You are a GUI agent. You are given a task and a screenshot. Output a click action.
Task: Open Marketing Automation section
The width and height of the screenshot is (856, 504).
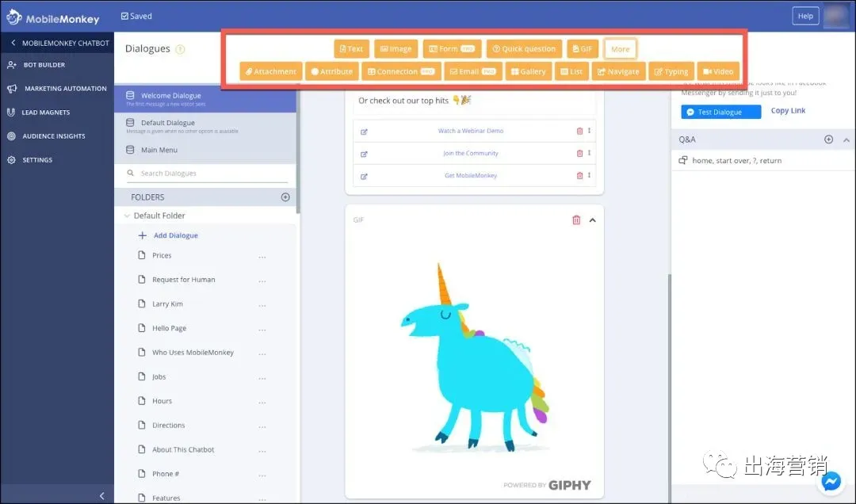pyautogui.click(x=57, y=89)
